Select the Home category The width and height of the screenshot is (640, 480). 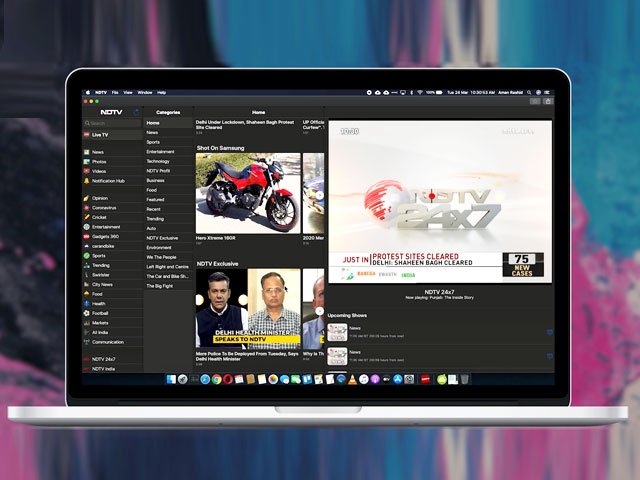pos(168,123)
